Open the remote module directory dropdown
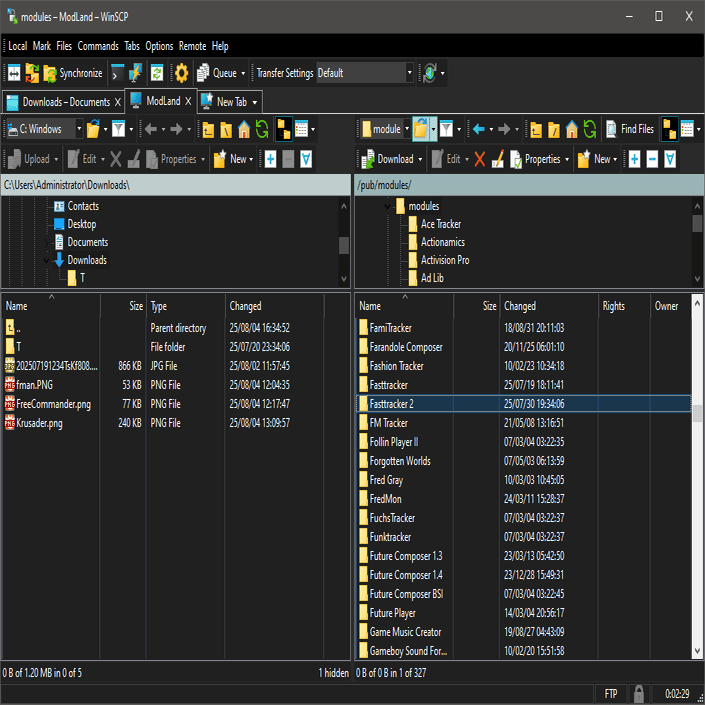 tap(407, 129)
